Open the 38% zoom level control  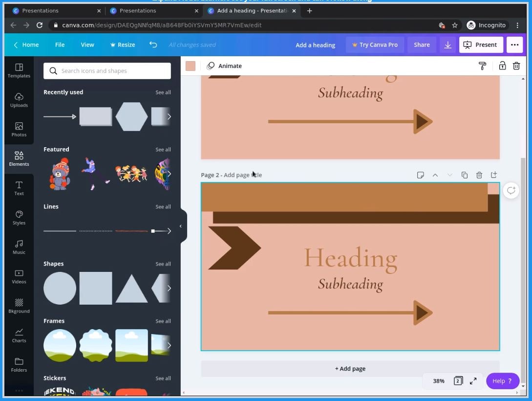(438, 381)
